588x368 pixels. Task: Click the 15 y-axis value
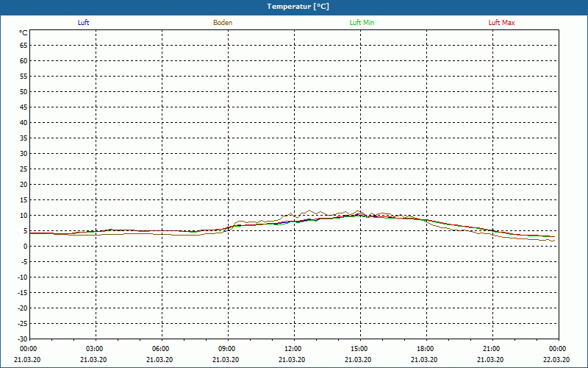[x=24, y=200]
